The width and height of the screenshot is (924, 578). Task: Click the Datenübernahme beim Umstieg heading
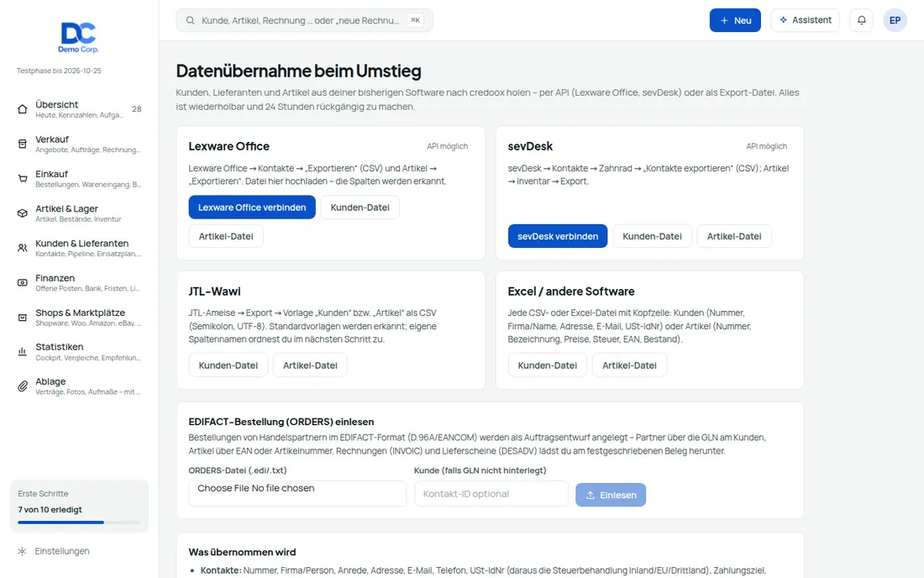[298, 71]
